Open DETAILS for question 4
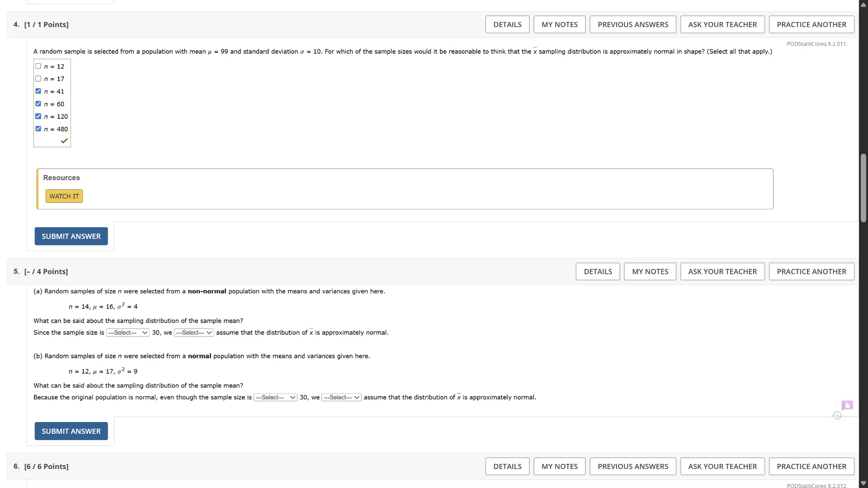Image resolution: width=868 pixels, height=488 pixels. pos(507,24)
